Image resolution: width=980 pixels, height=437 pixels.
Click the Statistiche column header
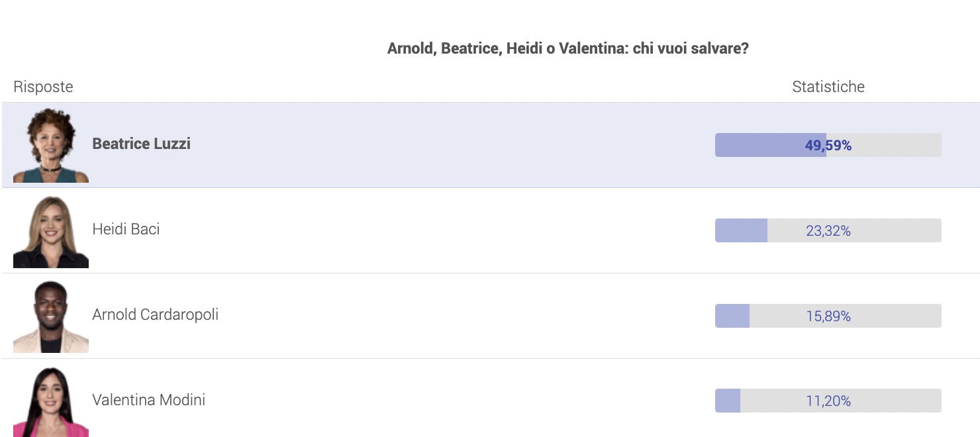828,87
